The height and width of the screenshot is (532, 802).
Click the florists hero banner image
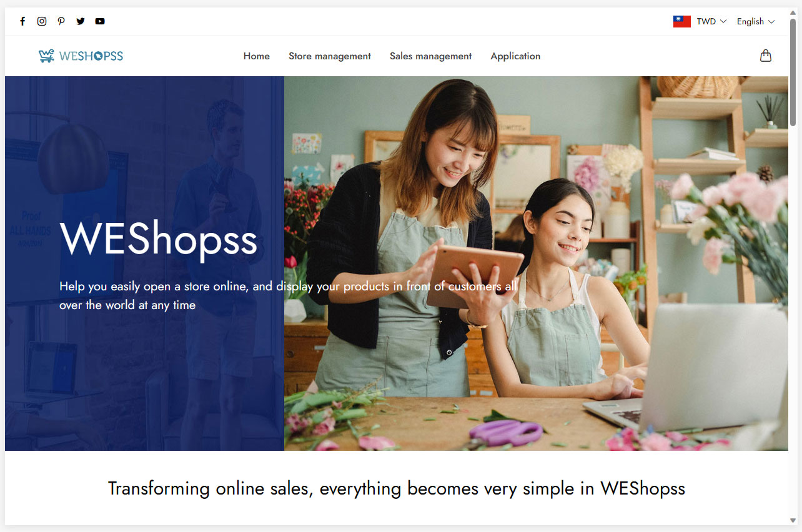(x=536, y=264)
